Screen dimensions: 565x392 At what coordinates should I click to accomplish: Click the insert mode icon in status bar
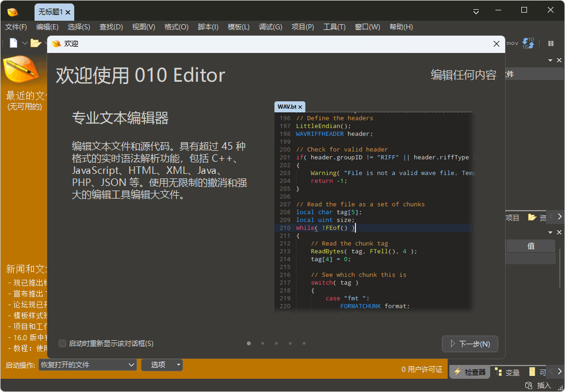[x=529, y=386]
